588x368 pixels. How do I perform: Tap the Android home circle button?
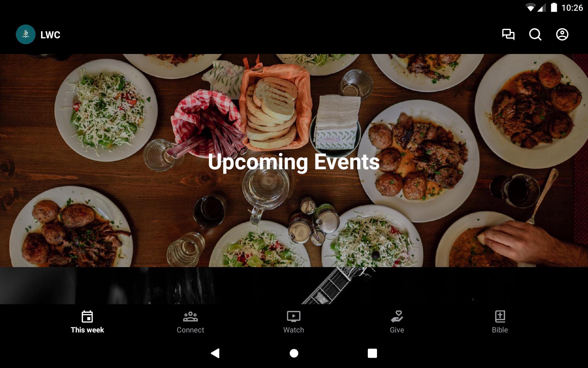(294, 353)
